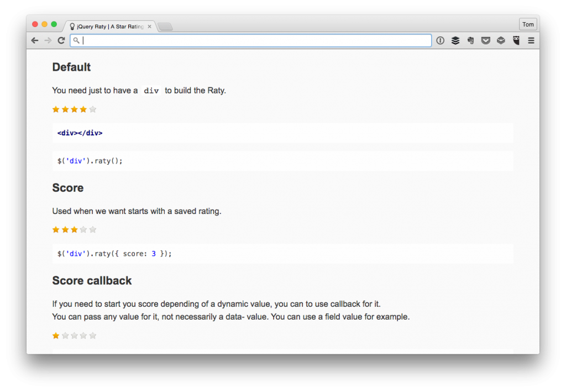
Task: Rate two stars under Score callback
Action: [65, 336]
